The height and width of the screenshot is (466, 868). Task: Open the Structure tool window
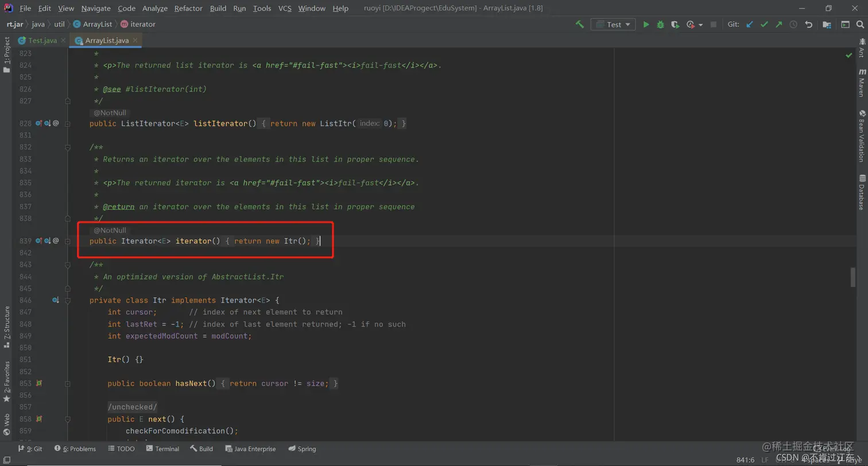[6, 327]
